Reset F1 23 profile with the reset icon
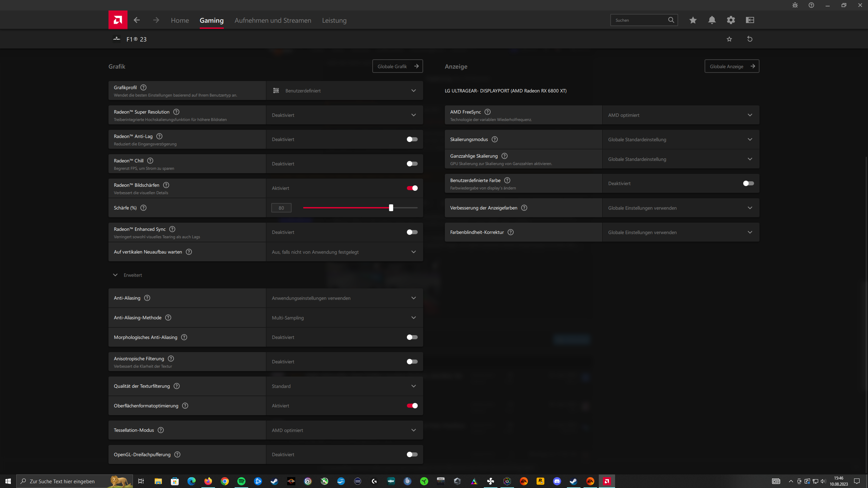 point(750,39)
